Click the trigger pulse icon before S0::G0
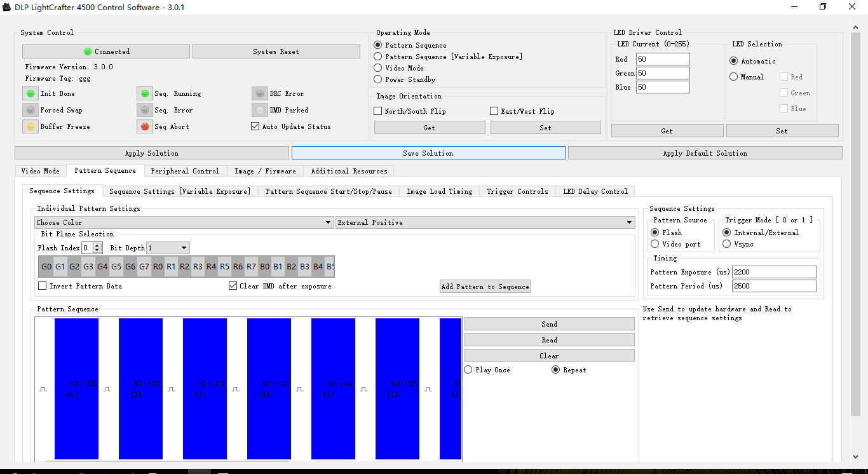 (x=43, y=389)
